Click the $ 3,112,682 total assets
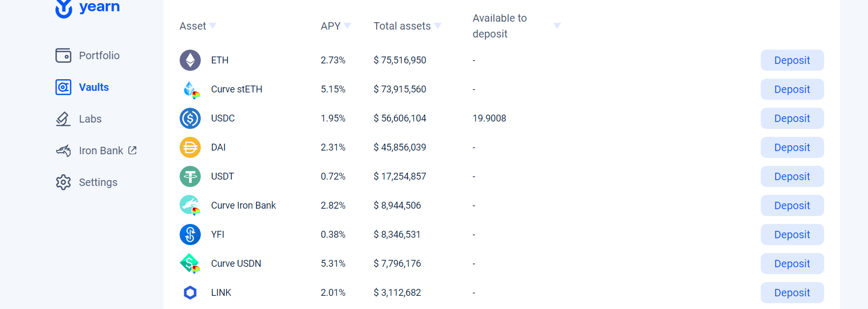Screen dimensions: 868x309 [x=397, y=293]
